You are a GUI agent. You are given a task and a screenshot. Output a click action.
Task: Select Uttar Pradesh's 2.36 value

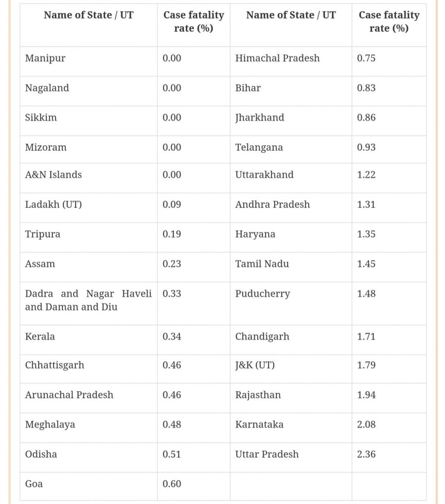tap(389, 457)
